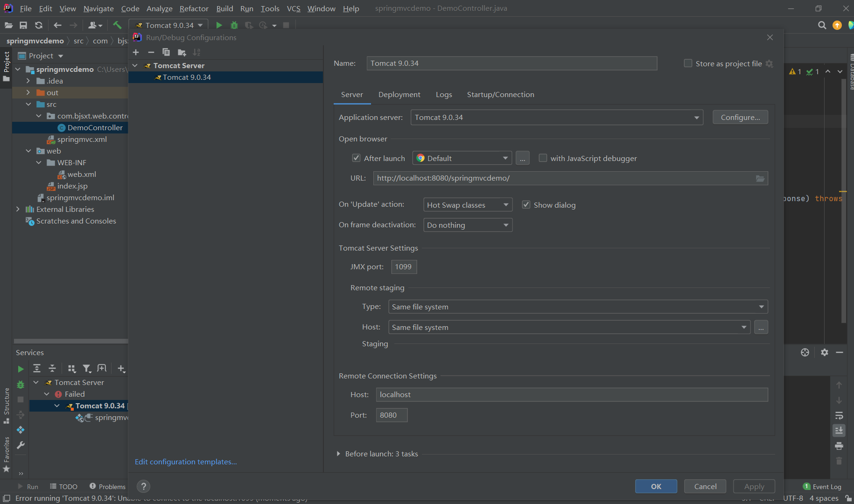The height and width of the screenshot is (504, 854).
Task: Cancel the Run/Debug Configurations dialog
Action: click(x=705, y=486)
